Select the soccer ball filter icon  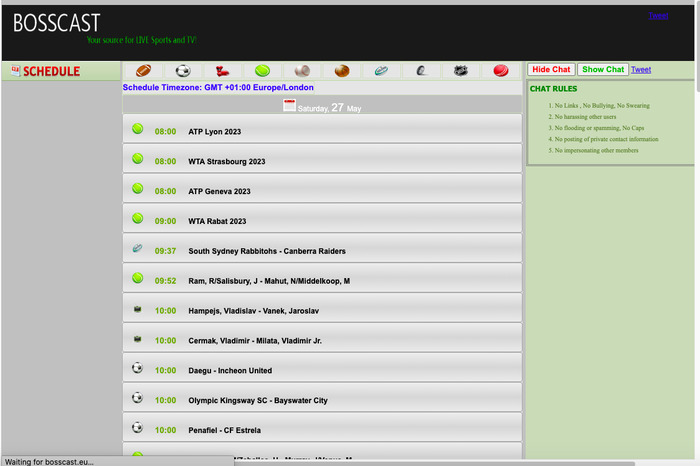[183, 71]
